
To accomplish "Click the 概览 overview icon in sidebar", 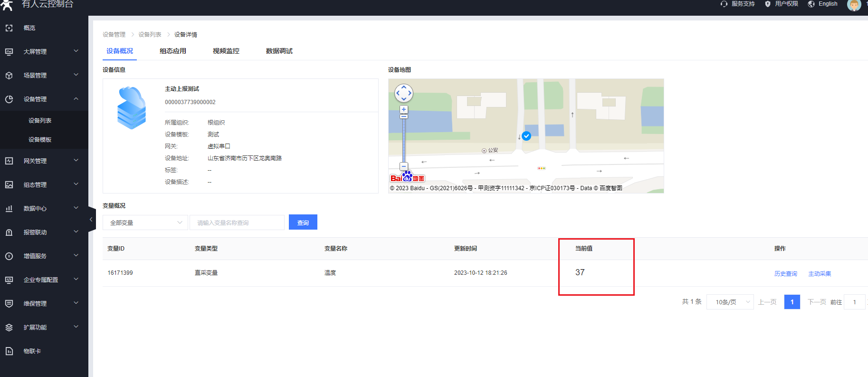I will [x=9, y=28].
